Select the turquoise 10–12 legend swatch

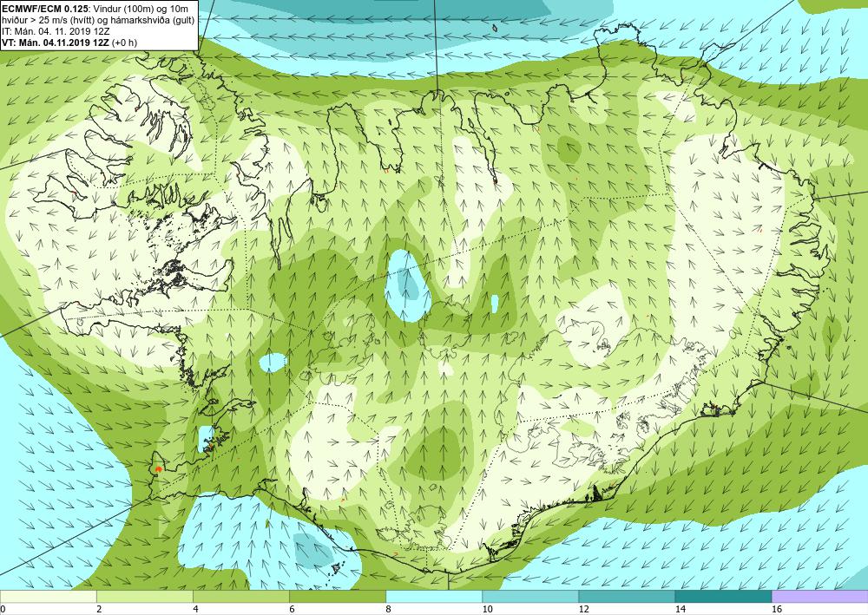tap(530, 597)
